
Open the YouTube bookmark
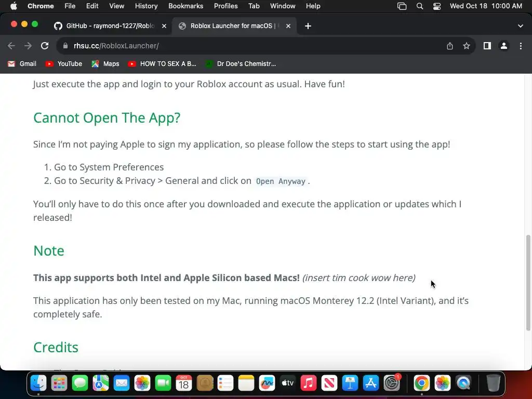click(64, 64)
